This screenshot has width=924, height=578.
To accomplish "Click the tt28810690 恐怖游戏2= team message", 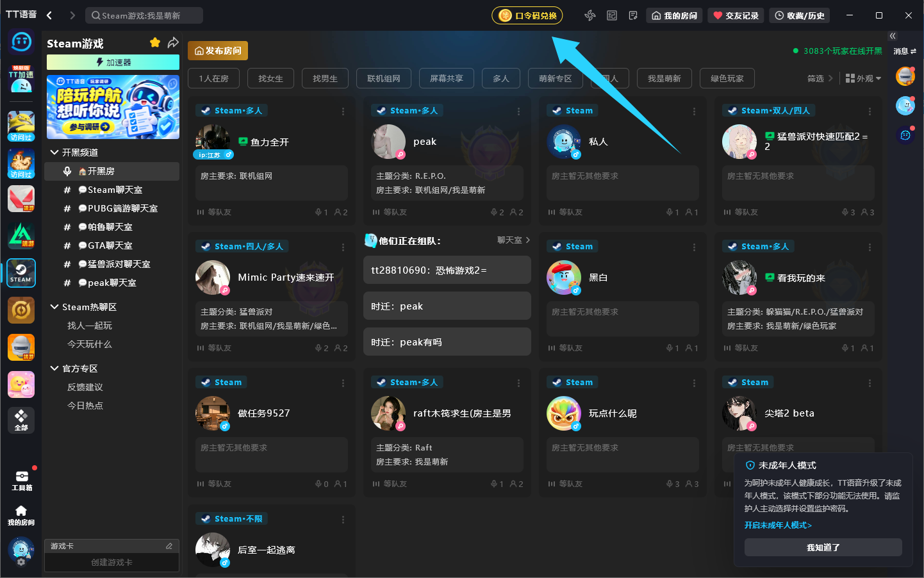I will tap(447, 270).
